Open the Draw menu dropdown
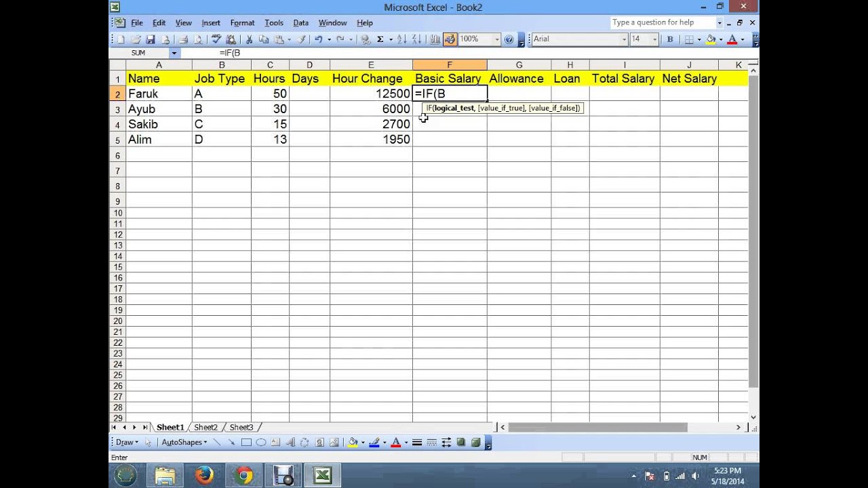 click(127, 443)
